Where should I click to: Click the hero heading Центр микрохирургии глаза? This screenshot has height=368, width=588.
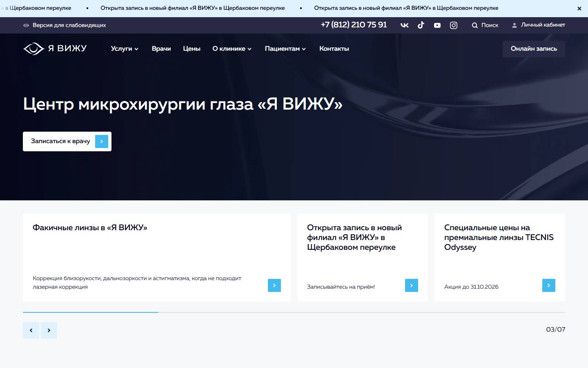tap(183, 104)
